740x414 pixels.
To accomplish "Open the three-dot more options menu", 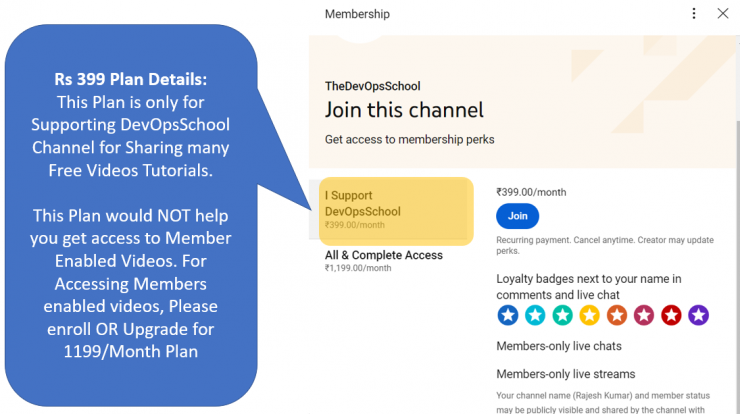I will tap(694, 13).
